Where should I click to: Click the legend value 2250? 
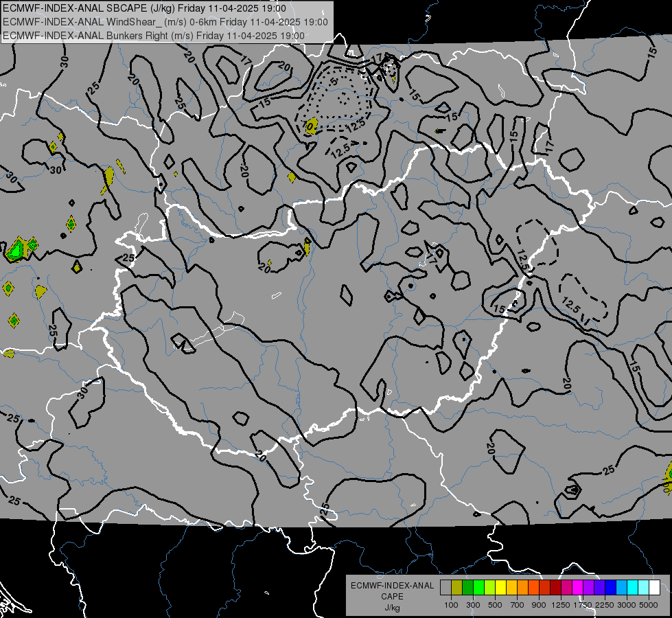tap(605, 605)
